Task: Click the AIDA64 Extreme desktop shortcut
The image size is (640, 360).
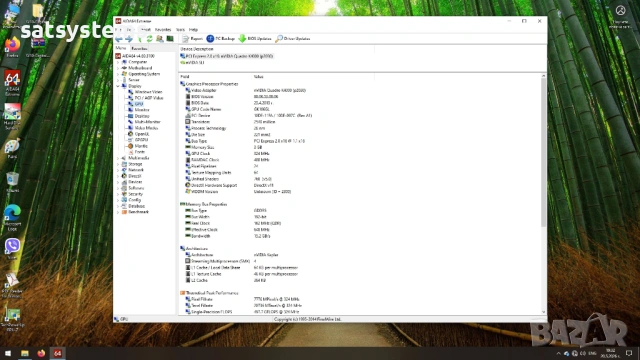Action: click(12, 83)
